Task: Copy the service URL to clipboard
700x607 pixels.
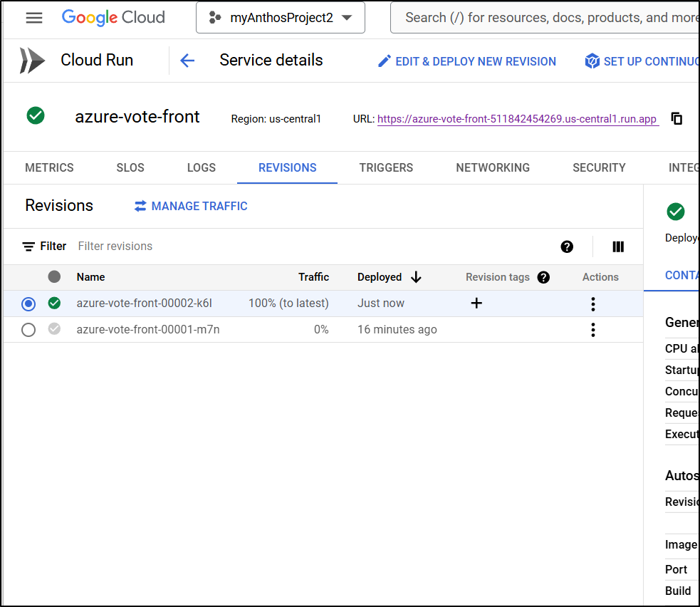Action: click(677, 118)
